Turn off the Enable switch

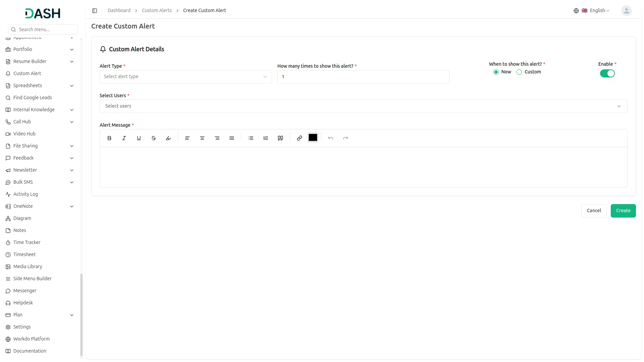click(607, 73)
